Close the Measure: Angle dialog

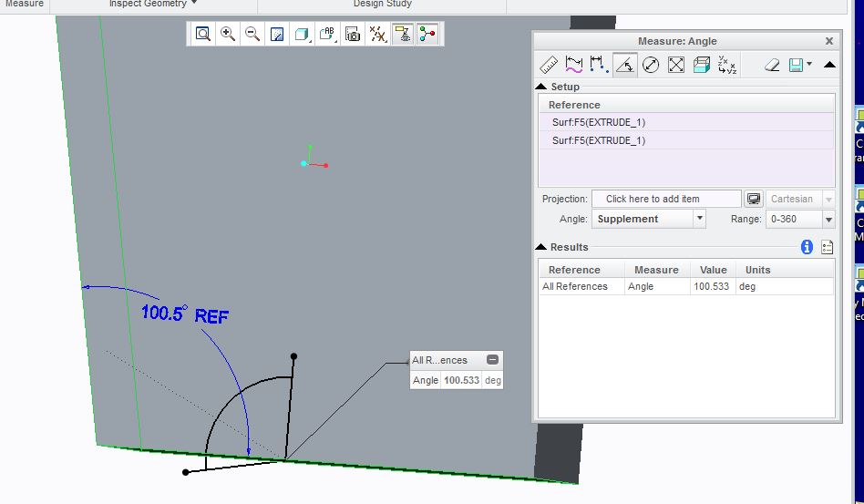pyautogui.click(x=828, y=41)
